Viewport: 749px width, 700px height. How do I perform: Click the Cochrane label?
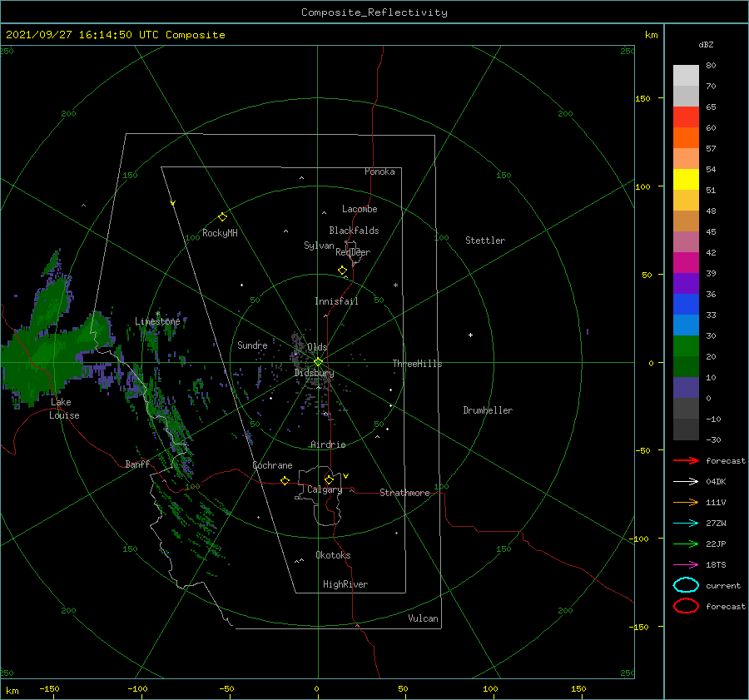(x=272, y=465)
